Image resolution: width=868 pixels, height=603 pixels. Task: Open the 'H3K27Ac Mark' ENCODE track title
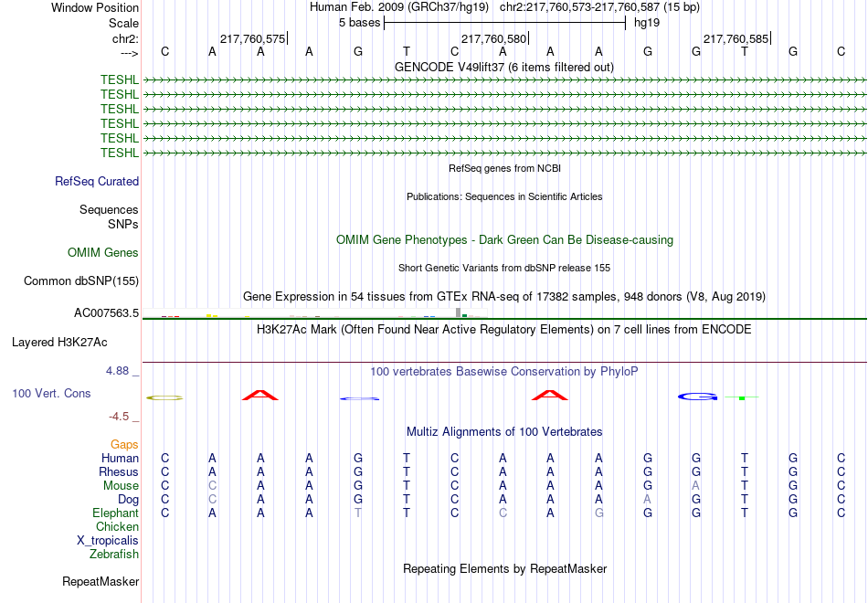click(x=504, y=330)
